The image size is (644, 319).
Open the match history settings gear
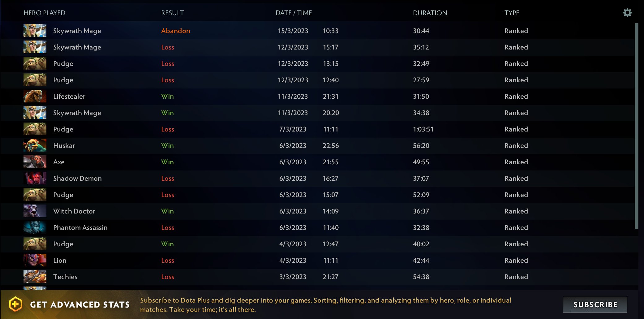pyautogui.click(x=628, y=13)
